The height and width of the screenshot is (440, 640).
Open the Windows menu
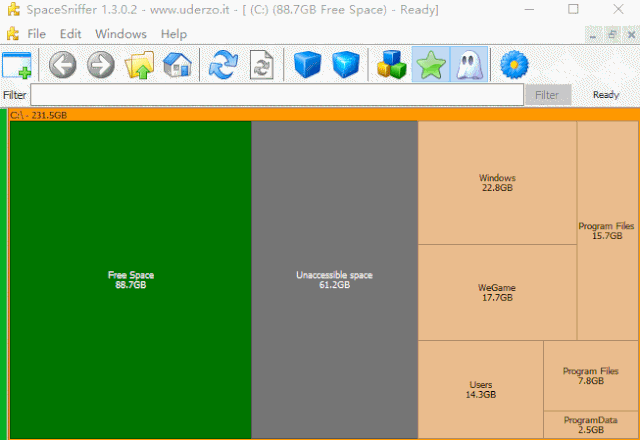[120, 34]
